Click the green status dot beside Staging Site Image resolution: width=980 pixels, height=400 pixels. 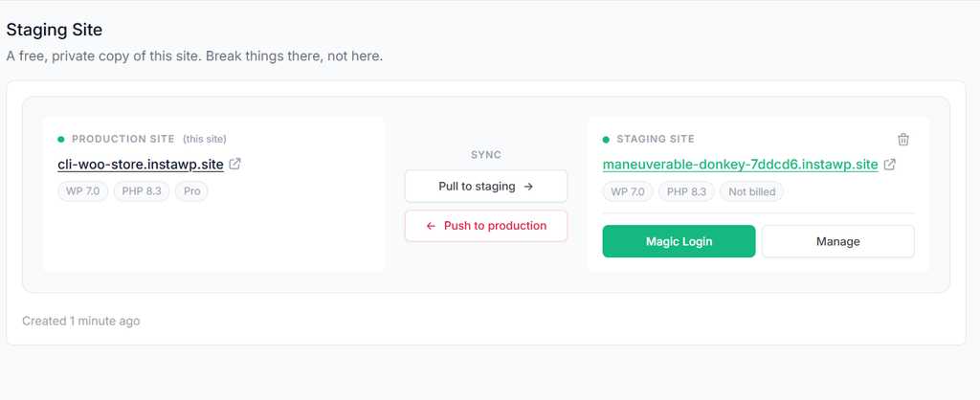click(x=606, y=140)
